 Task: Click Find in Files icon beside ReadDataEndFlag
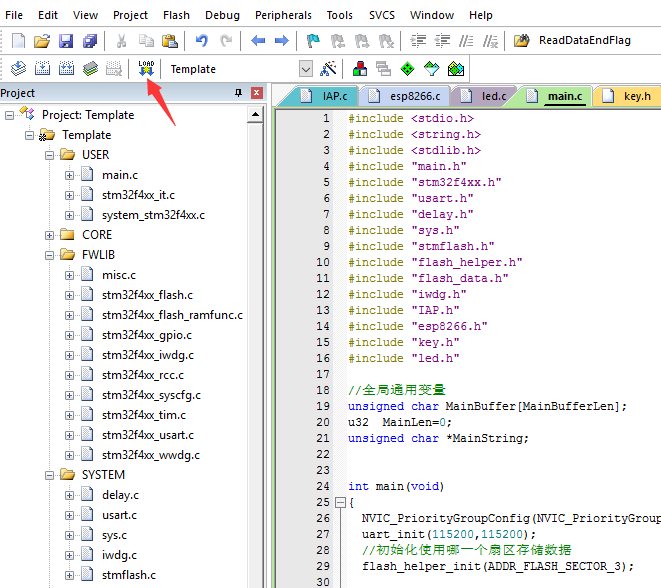coord(521,41)
